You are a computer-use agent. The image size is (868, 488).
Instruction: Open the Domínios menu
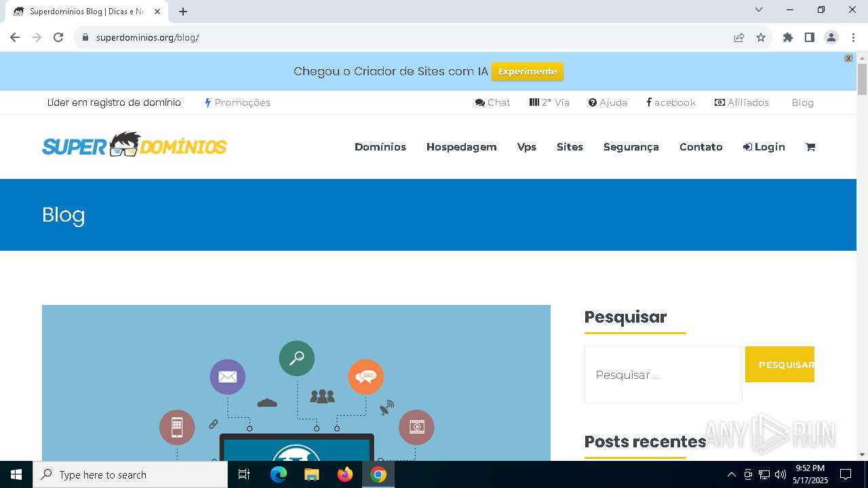tap(380, 147)
